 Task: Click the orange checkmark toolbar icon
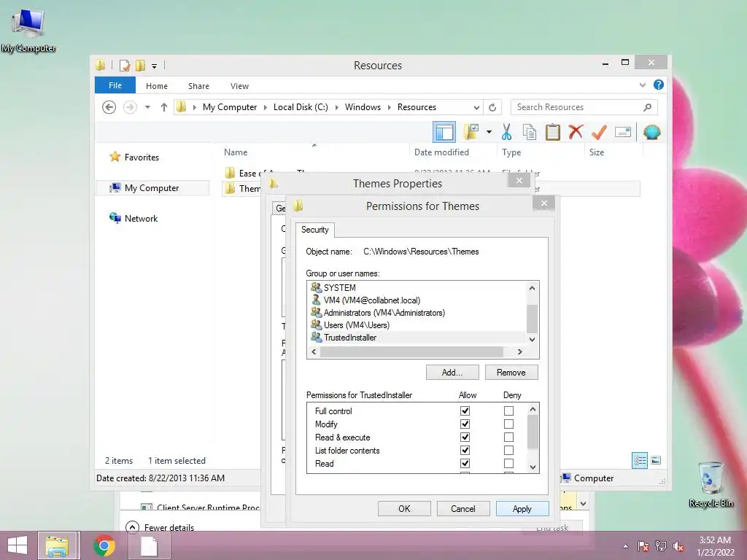click(x=599, y=132)
